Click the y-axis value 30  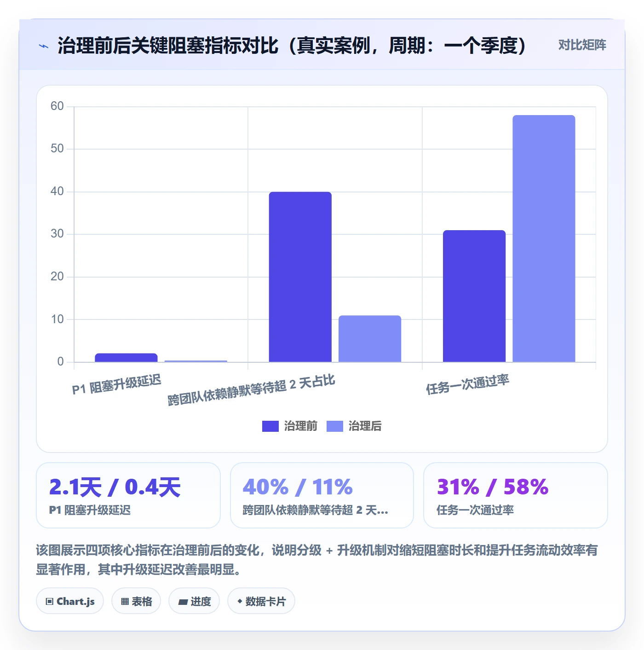(57, 234)
